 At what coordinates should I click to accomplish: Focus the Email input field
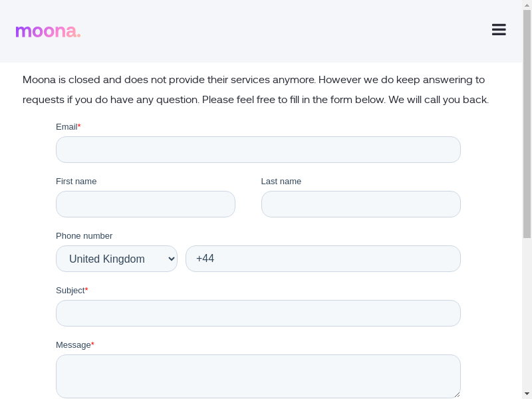coord(258,150)
